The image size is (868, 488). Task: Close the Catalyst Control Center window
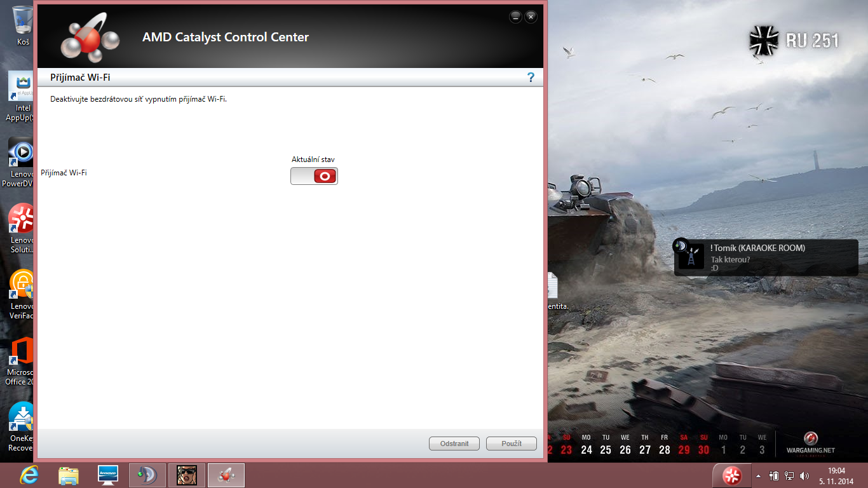(x=531, y=17)
